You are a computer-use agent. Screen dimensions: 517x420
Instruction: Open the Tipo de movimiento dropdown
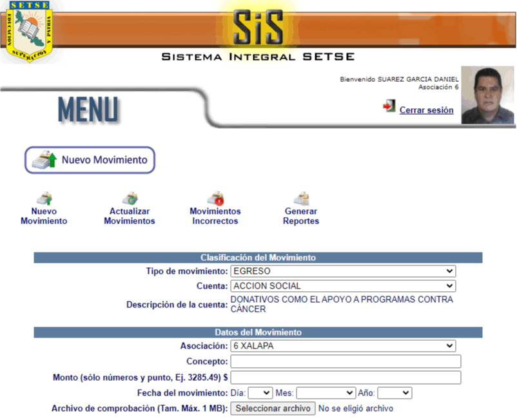click(342, 271)
